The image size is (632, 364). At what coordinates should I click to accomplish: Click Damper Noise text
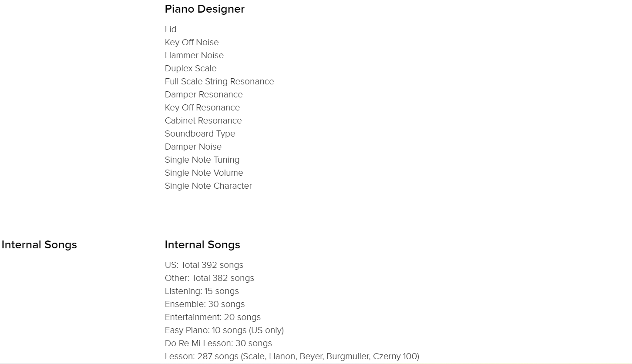pos(193,147)
